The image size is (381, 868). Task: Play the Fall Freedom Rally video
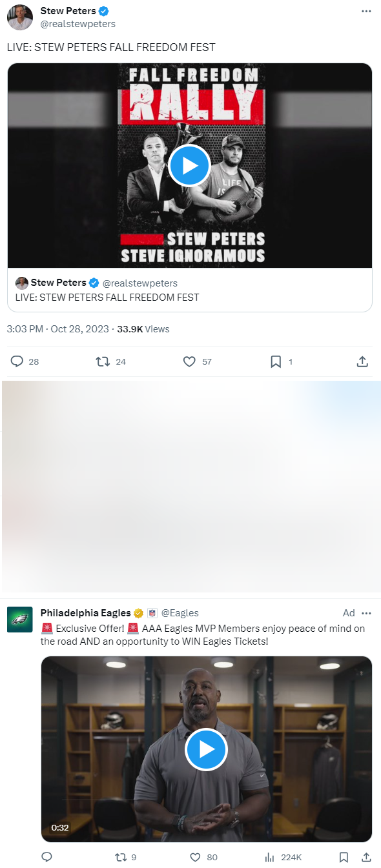(x=189, y=165)
